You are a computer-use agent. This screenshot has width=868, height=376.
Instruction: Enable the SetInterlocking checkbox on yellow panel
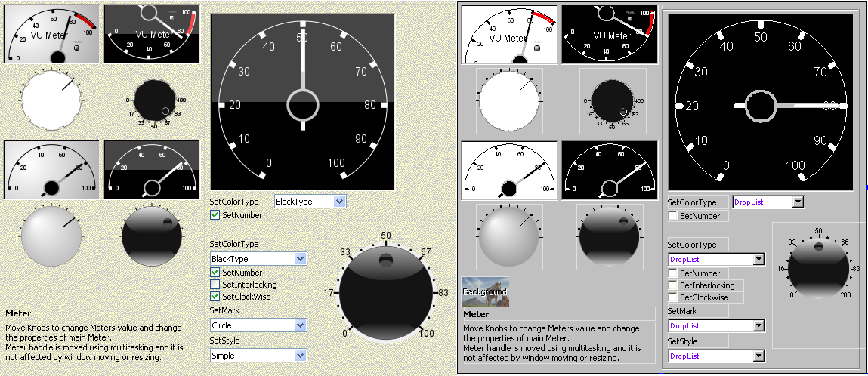pos(215,285)
